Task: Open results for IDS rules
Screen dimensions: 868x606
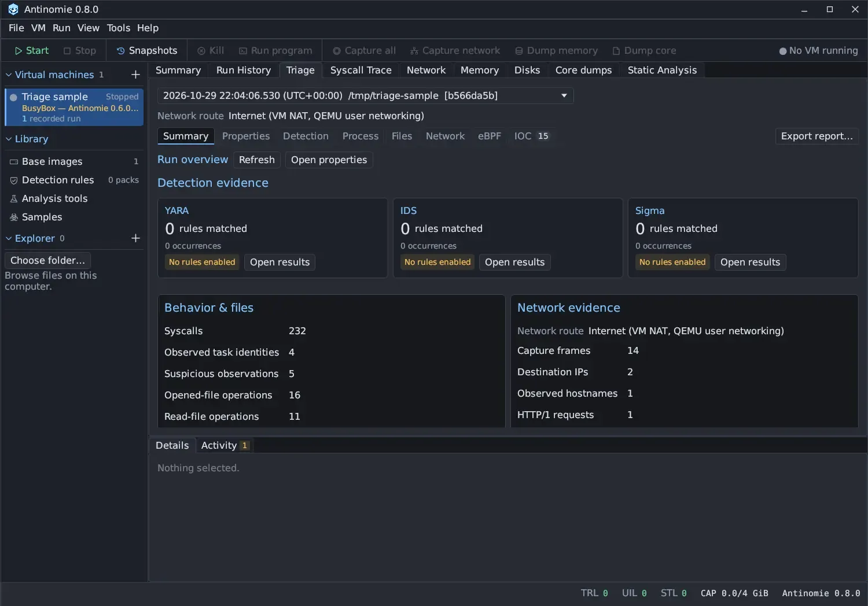Action: [514, 262]
